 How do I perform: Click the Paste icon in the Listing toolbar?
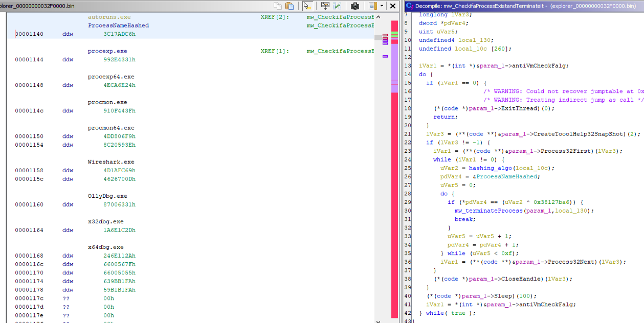290,5
